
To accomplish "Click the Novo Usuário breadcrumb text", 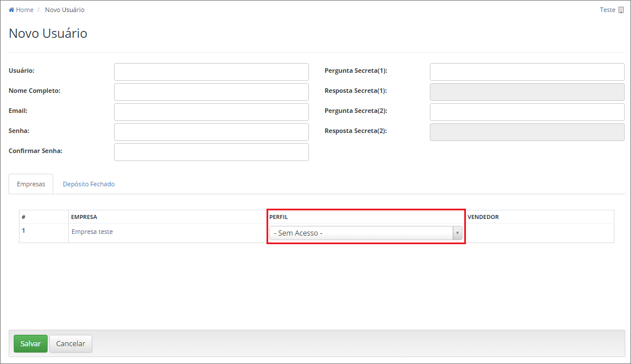I will [x=65, y=10].
